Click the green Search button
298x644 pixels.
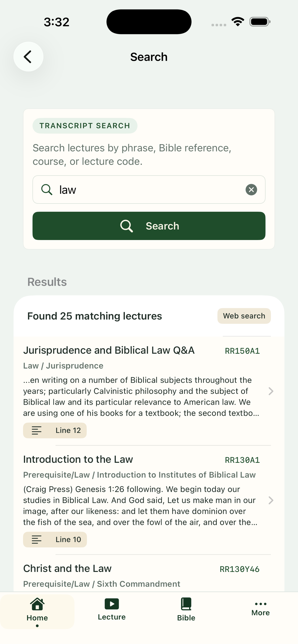point(149,226)
